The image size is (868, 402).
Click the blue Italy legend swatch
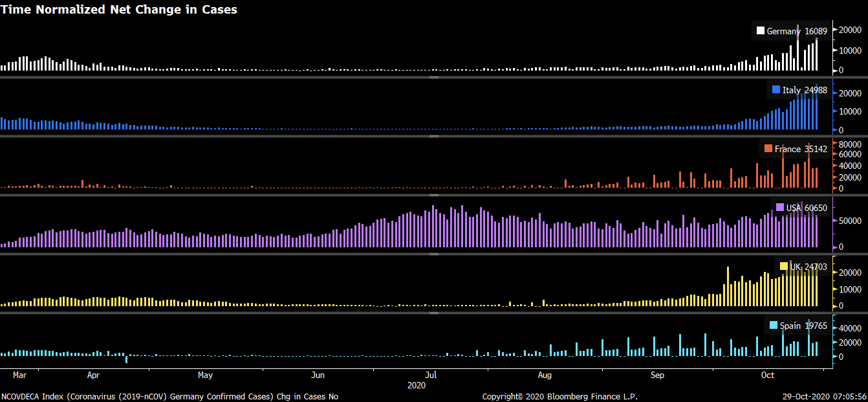coord(776,90)
